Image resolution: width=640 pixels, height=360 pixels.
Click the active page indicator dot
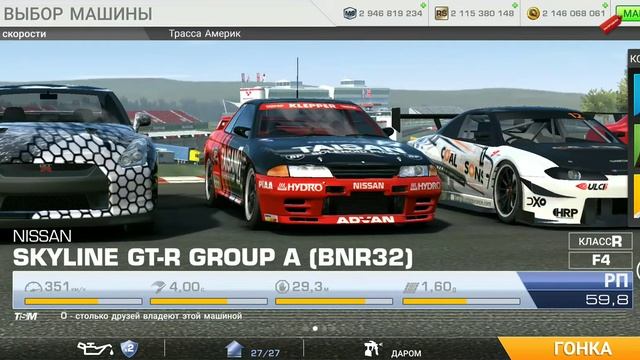tap(315, 328)
